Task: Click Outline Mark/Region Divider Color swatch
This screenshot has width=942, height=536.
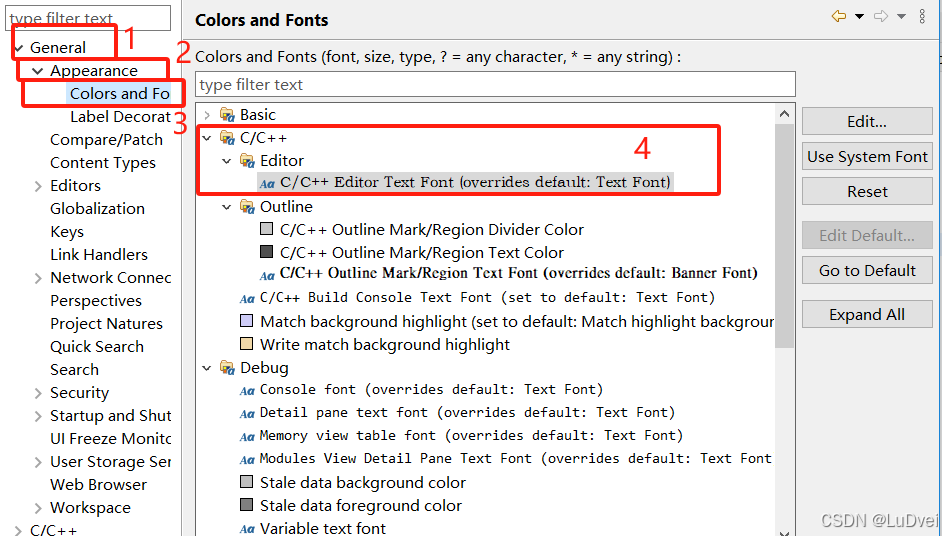Action: coord(266,229)
